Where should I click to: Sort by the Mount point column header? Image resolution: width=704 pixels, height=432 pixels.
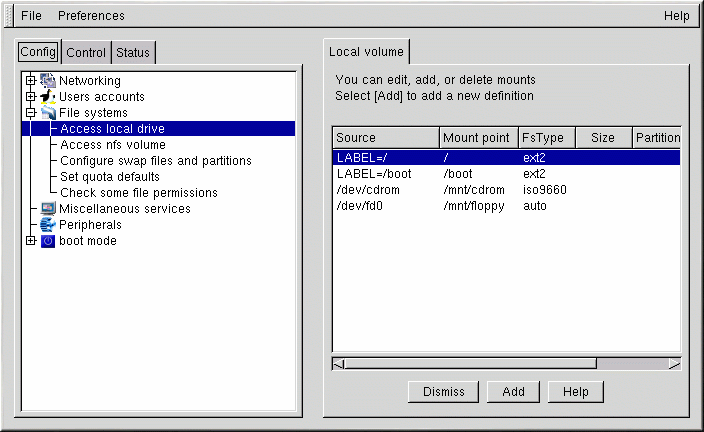click(476, 138)
